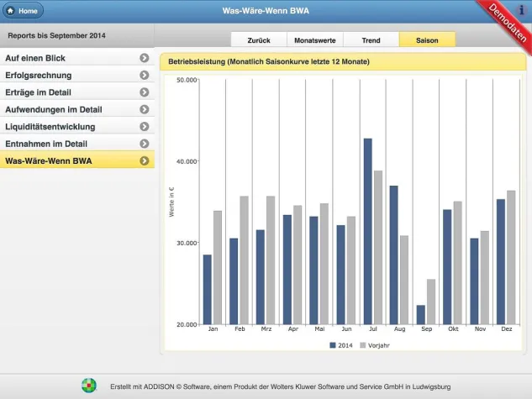The width and height of the screenshot is (532, 399).
Task: Click the gray Vorjahr bar for Sep
Action: 431,302
